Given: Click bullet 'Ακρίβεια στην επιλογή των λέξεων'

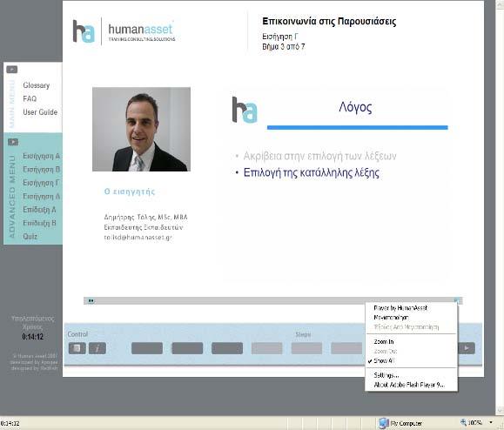Looking at the screenshot, I should pyautogui.click(x=319, y=156).
